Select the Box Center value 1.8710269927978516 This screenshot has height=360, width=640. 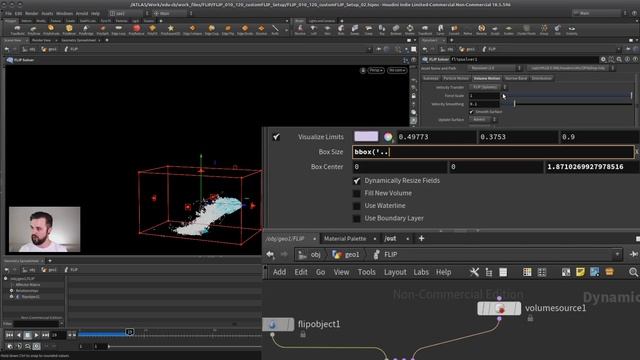pos(592,167)
